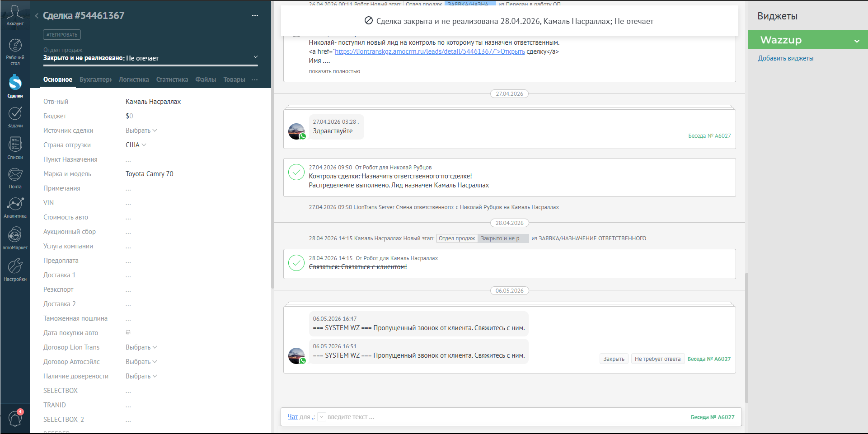The image size is (868, 434).
Task: Open Беседа № A6027 link in message input
Action: click(x=713, y=417)
